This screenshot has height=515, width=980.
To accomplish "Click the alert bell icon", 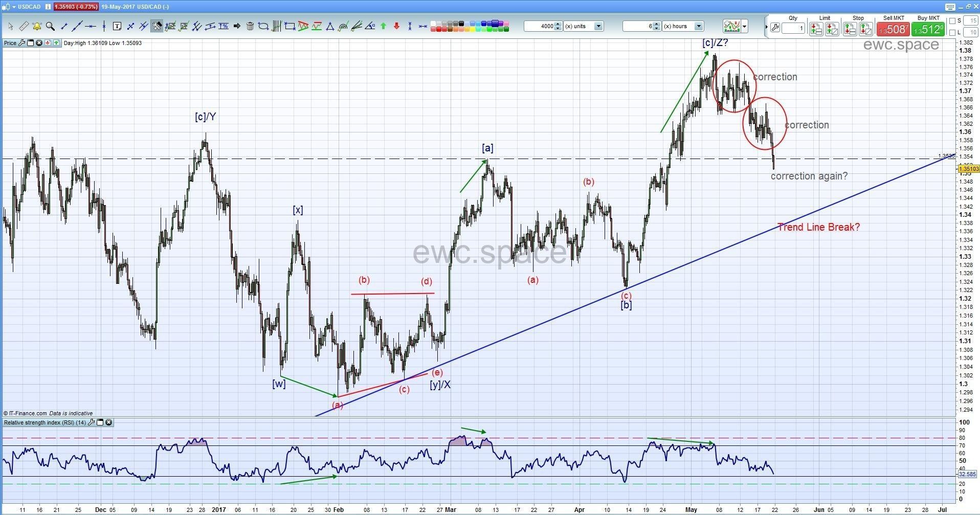I will pos(37,26).
